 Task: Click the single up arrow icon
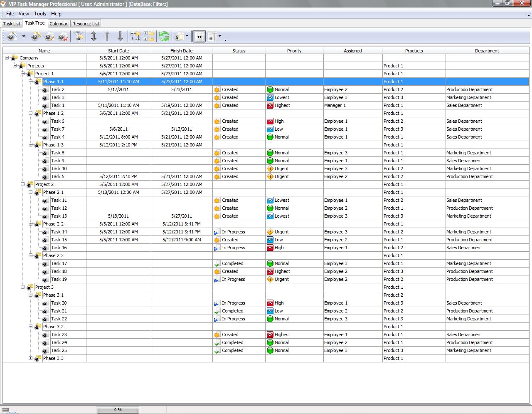click(x=107, y=37)
